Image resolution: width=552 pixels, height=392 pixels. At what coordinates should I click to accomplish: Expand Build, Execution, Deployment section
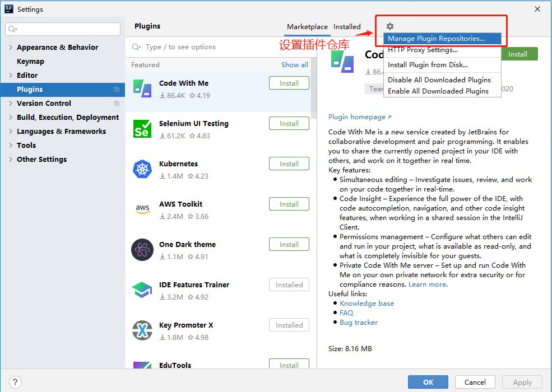pyautogui.click(x=11, y=118)
